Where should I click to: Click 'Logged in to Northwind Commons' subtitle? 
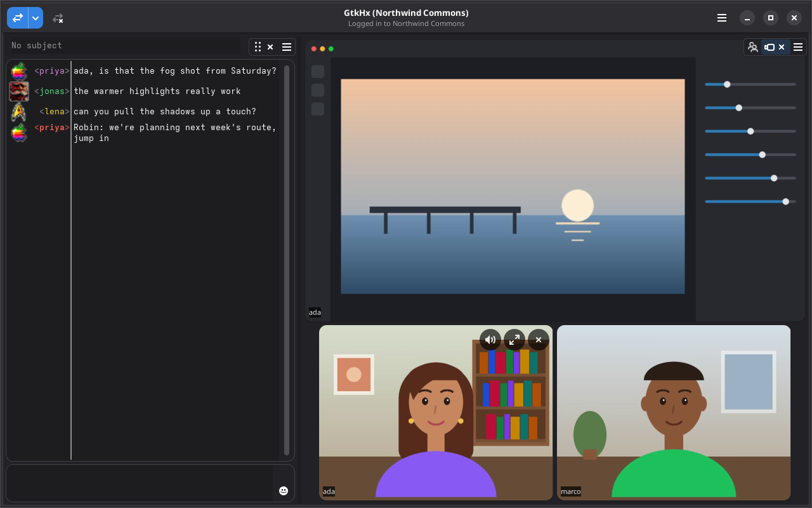pyautogui.click(x=406, y=23)
